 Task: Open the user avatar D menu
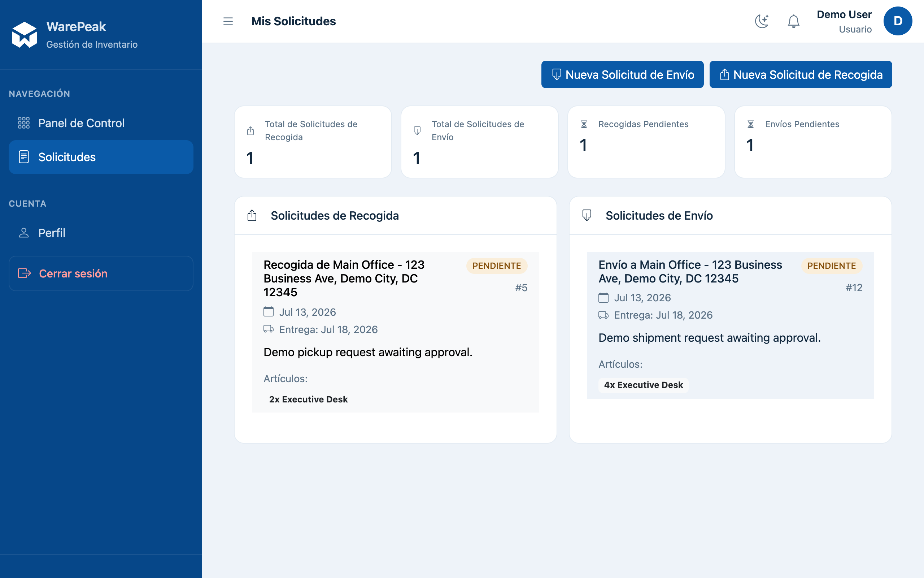[x=898, y=21]
